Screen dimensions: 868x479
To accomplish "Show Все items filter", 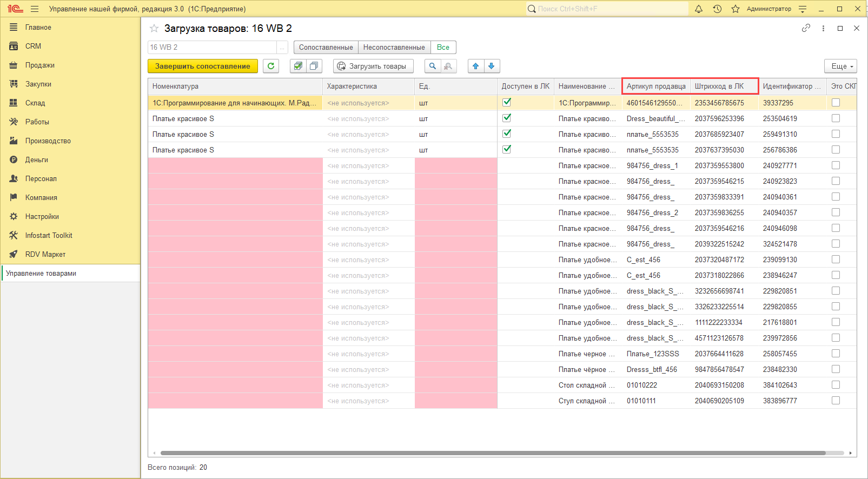I will [x=443, y=48].
